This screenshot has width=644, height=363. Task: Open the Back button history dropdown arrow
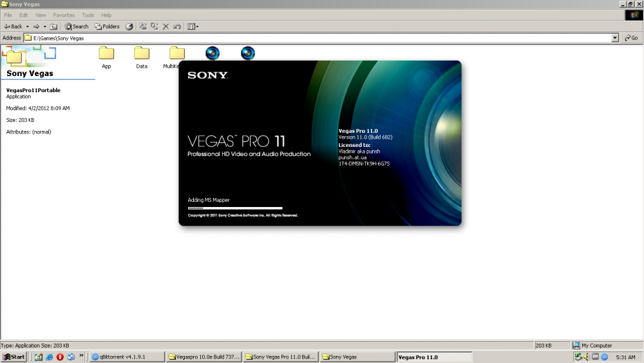(27, 26)
